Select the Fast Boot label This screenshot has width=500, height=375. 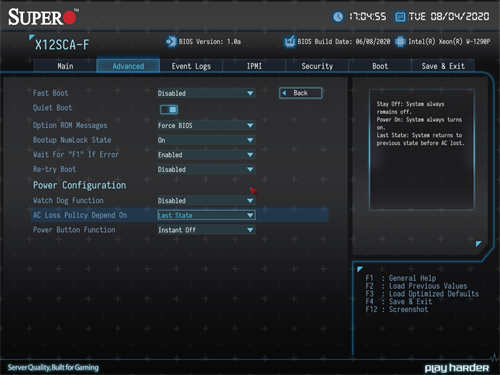tap(50, 93)
